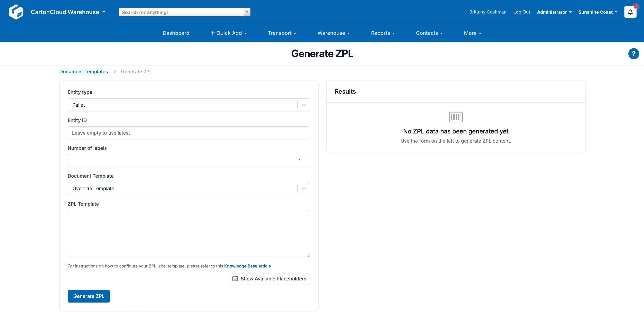Click the help question mark icon
Viewport: 644px width, 313px height.
point(634,53)
